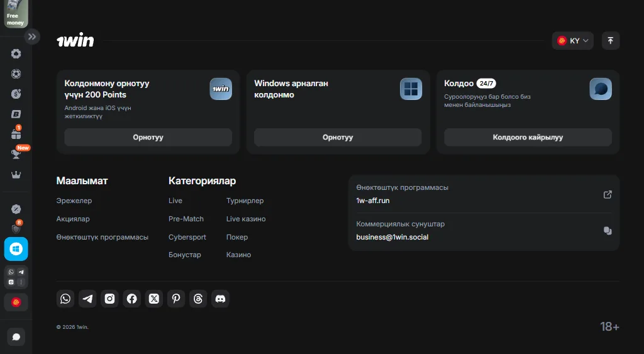Go to the Pre-Match category
Image resolution: width=644 pixels, height=354 pixels.
pyautogui.click(x=186, y=219)
